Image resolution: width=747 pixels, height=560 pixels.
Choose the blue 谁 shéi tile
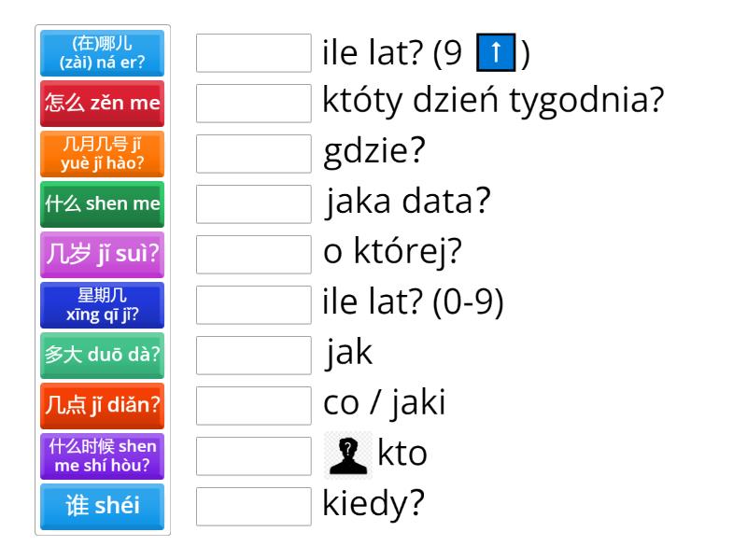tap(103, 507)
